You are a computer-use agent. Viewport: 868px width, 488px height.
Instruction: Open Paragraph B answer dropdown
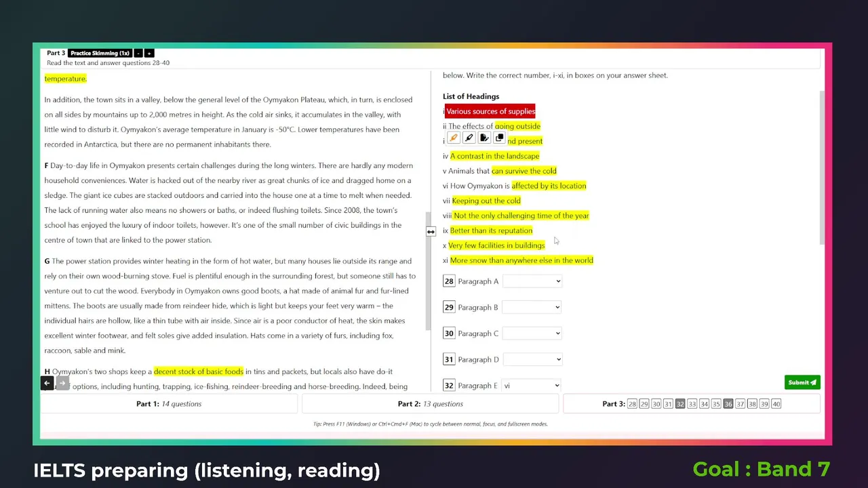tap(532, 307)
